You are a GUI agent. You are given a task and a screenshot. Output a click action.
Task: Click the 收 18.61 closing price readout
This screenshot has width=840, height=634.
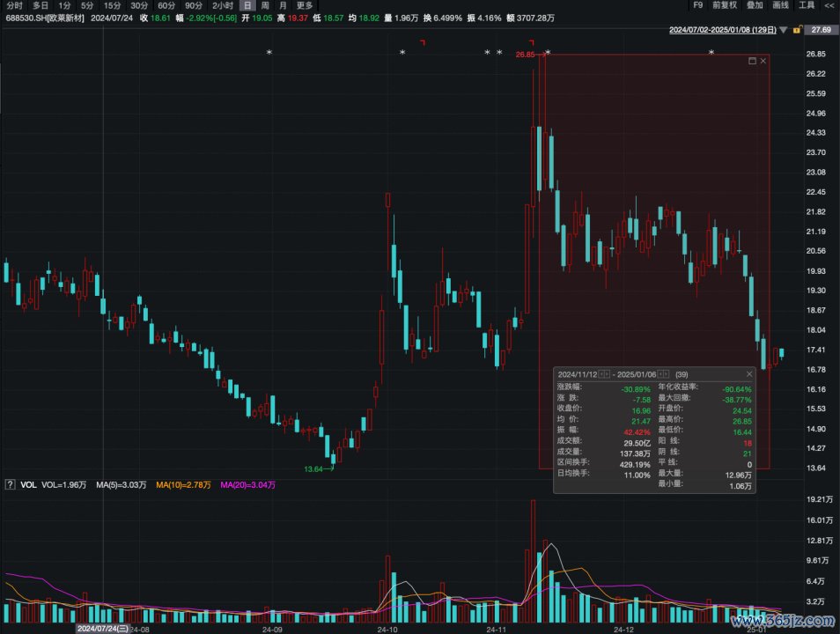pyautogui.click(x=155, y=18)
